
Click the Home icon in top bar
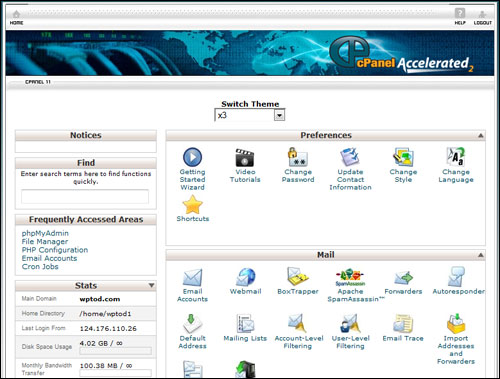point(16,14)
